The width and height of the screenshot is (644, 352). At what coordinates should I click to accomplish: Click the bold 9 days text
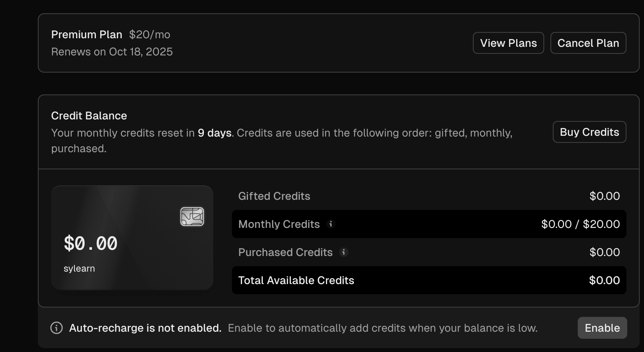pos(214,133)
